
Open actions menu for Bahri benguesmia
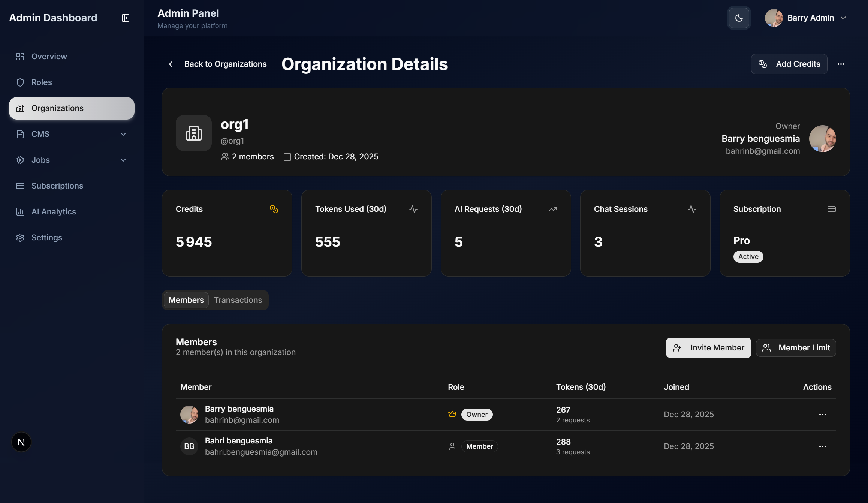point(823,446)
